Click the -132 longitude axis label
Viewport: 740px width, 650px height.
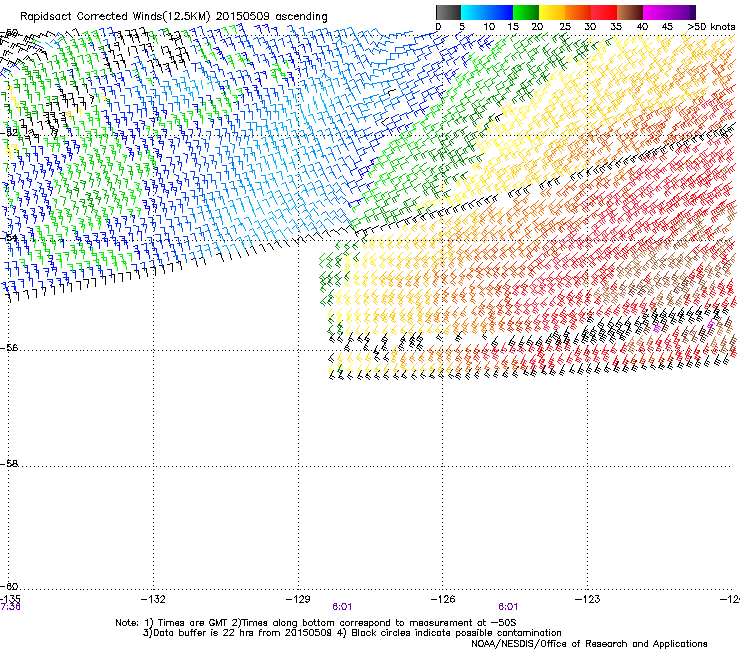pyautogui.click(x=153, y=599)
